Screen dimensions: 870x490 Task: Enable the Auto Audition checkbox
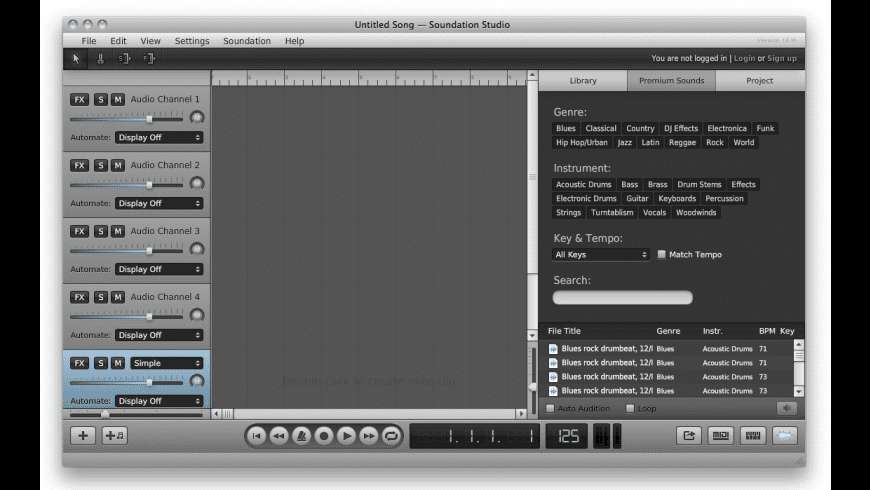(x=550, y=408)
